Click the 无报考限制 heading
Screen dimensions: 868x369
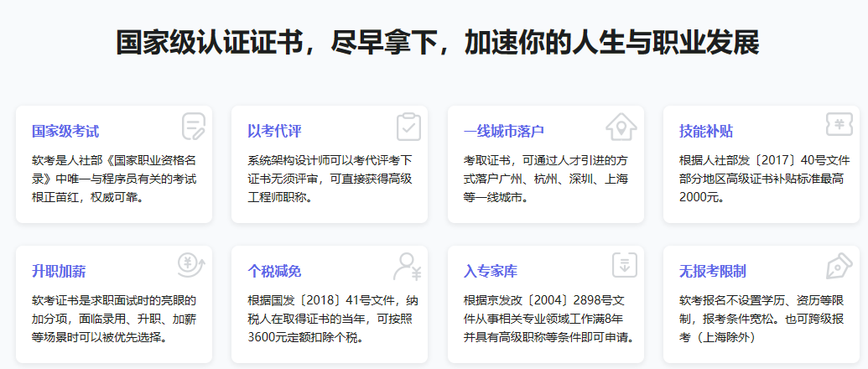pyautogui.click(x=713, y=272)
